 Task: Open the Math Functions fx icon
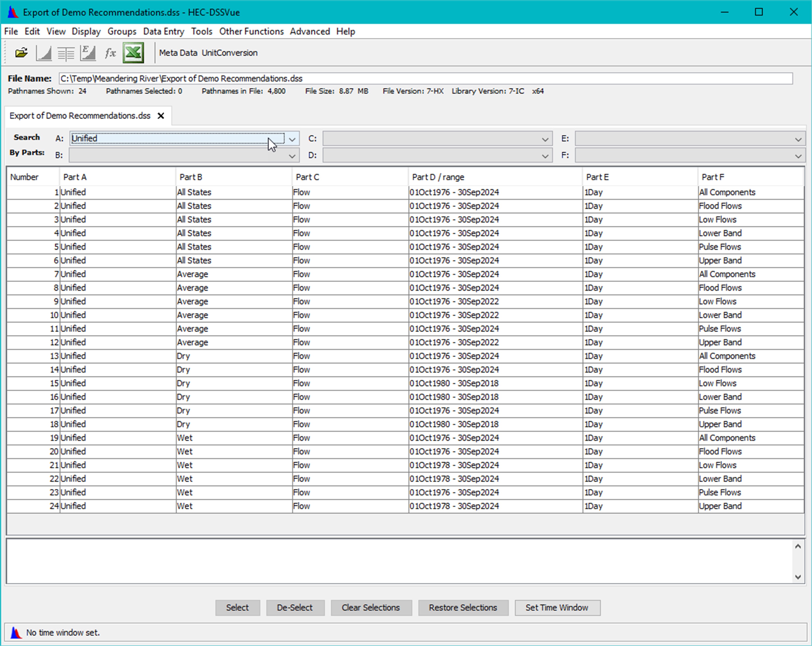tap(110, 53)
